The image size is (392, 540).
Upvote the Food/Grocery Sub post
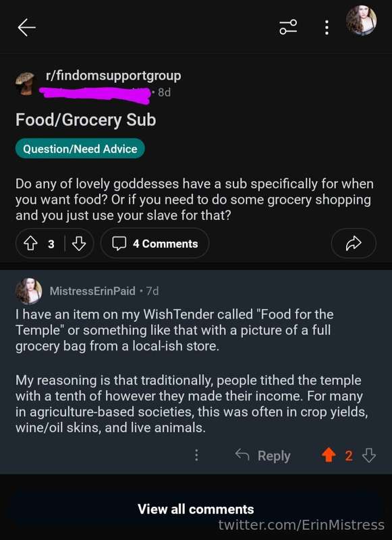coord(30,244)
